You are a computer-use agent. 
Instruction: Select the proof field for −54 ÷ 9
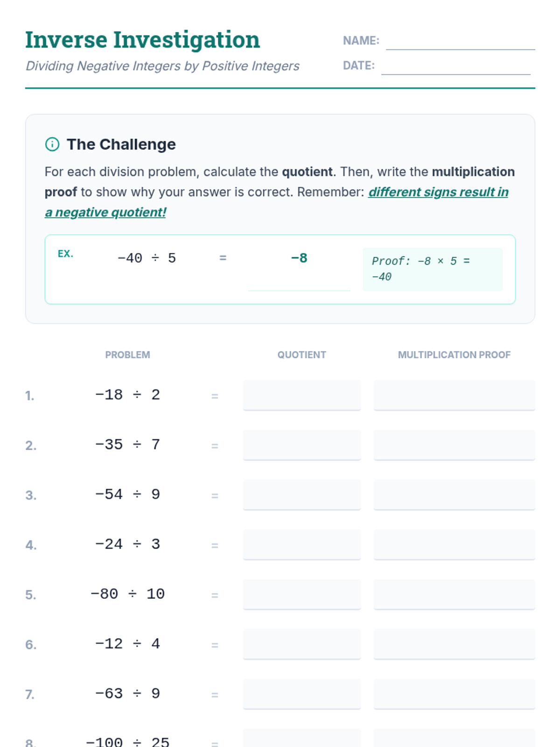454,495
